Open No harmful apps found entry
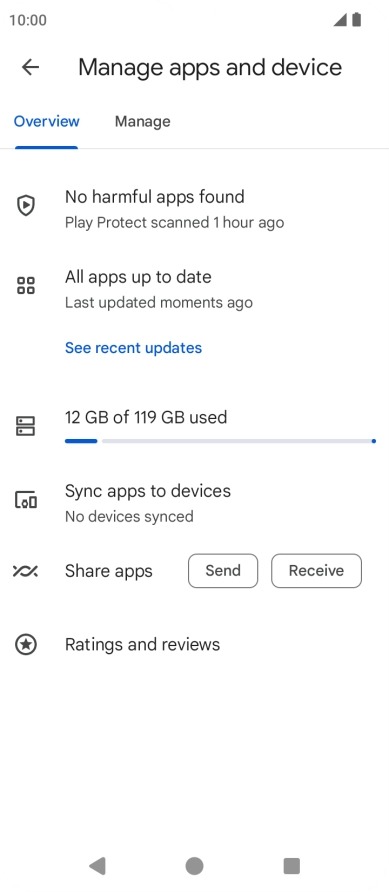Image resolution: width=389 pixels, height=892 pixels. (x=194, y=209)
